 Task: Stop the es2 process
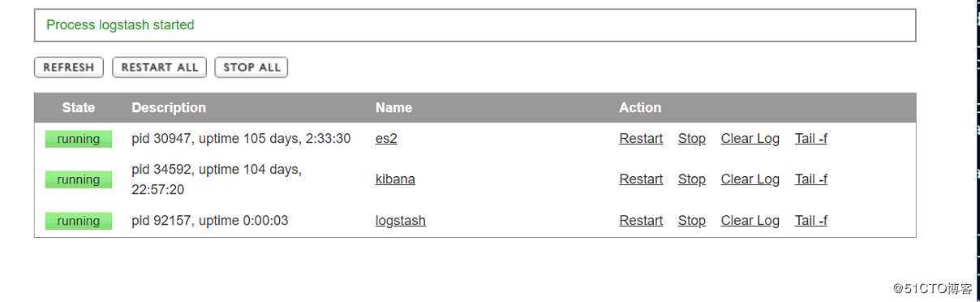point(692,139)
